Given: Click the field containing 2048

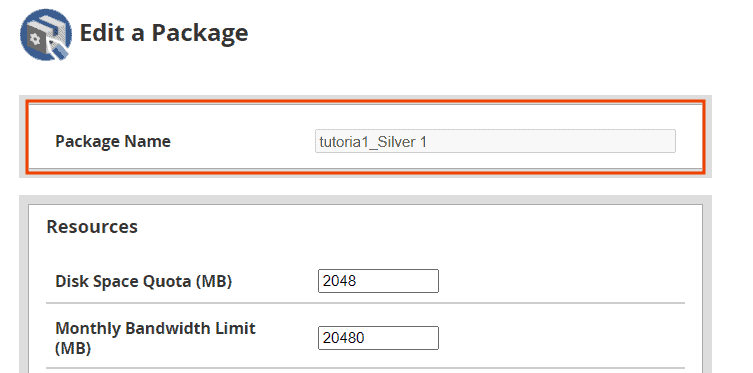Looking at the screenshot, I should pyautogui.click(x=378, y=281).
